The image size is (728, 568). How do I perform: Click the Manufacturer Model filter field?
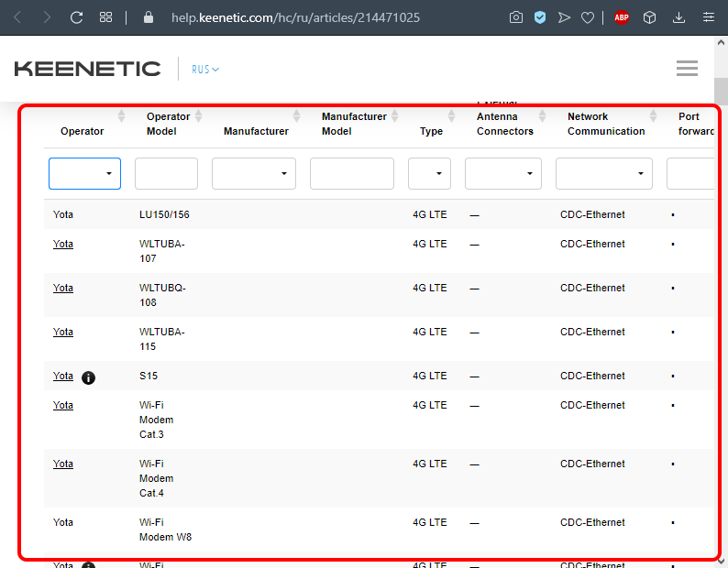(352, 173)
